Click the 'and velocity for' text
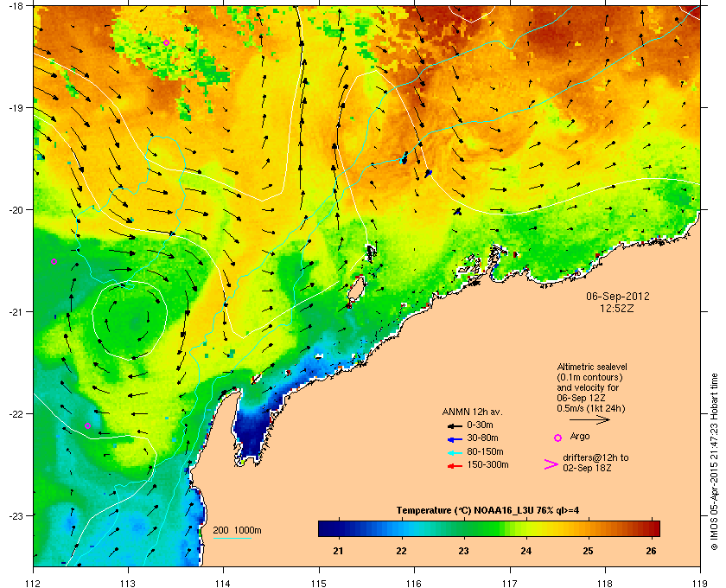The height and width of the screenshot is (588, 726). pyautogui.click(x=588, y=387)
